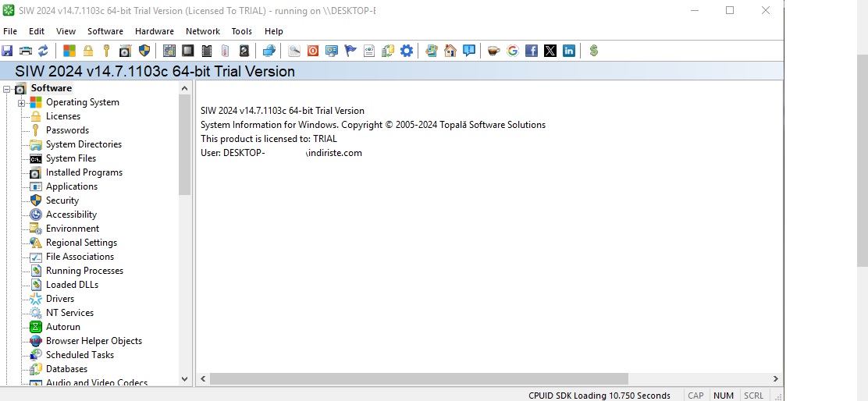Select Loaded DLLs in the tree

pyautogui.click(x=72, y=284)
